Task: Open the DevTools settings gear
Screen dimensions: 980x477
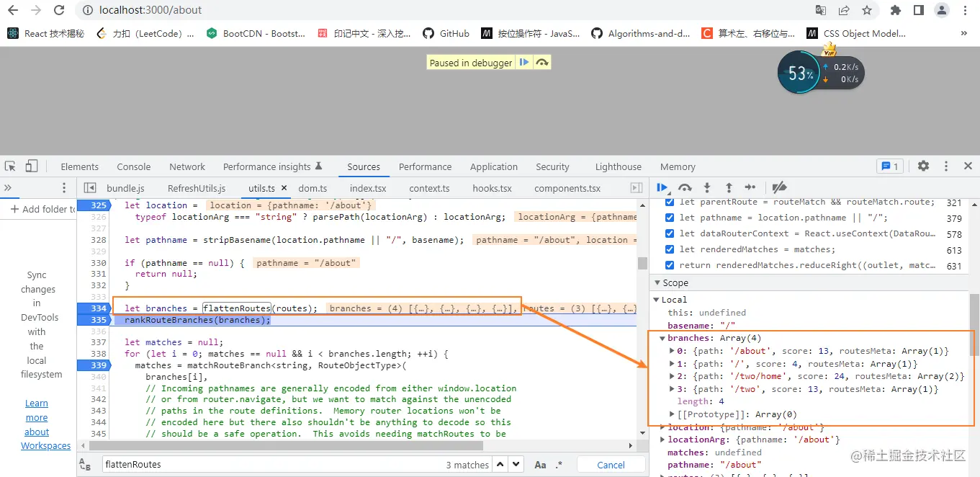Action: pyautogui.click(x=923, y=166)
